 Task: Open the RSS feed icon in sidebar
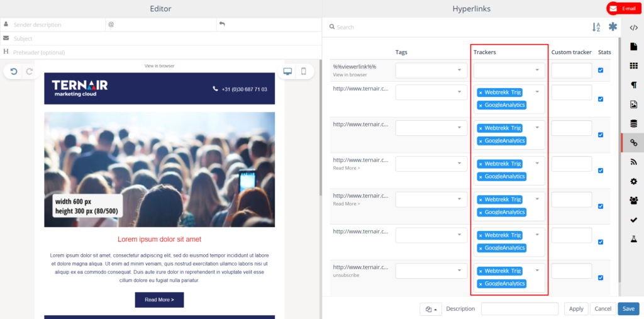633,162
